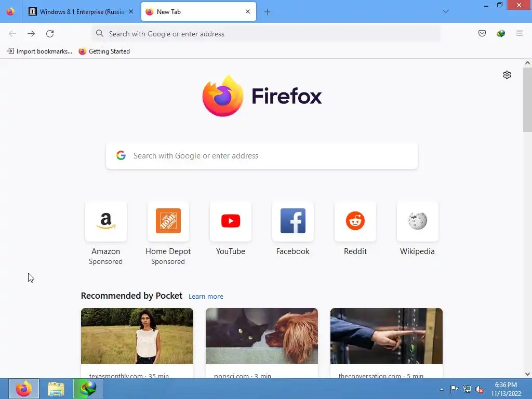
Task: Open the download manager extension icon in toolbar
Action: click(500, 33)
